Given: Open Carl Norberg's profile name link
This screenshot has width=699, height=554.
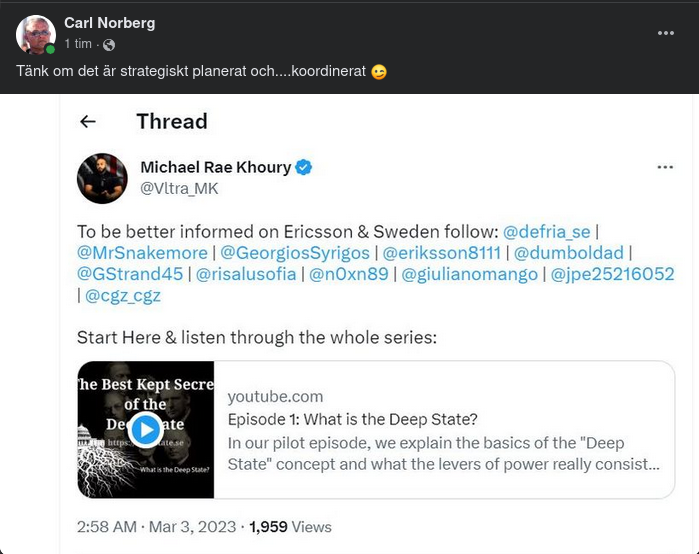Looking at the screenshot, I should tap(109, 23).
